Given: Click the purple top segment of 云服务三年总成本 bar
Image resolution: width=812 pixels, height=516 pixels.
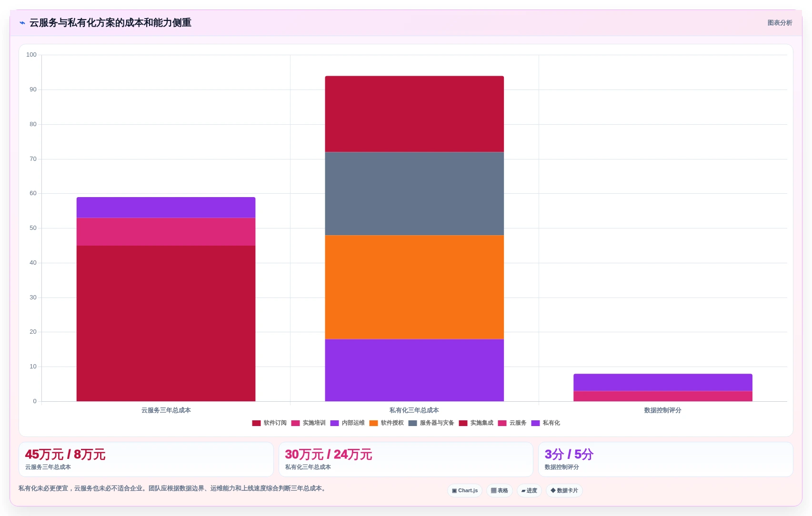Looking at the screenshot, I should [x=166, y=208].
